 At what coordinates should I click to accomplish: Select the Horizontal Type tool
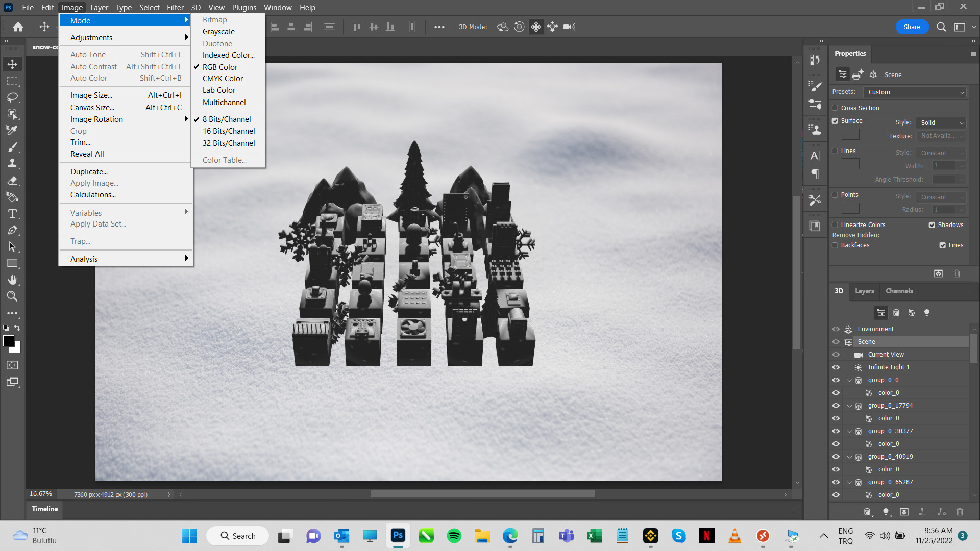pyautogui.click(x=12, y=214)
